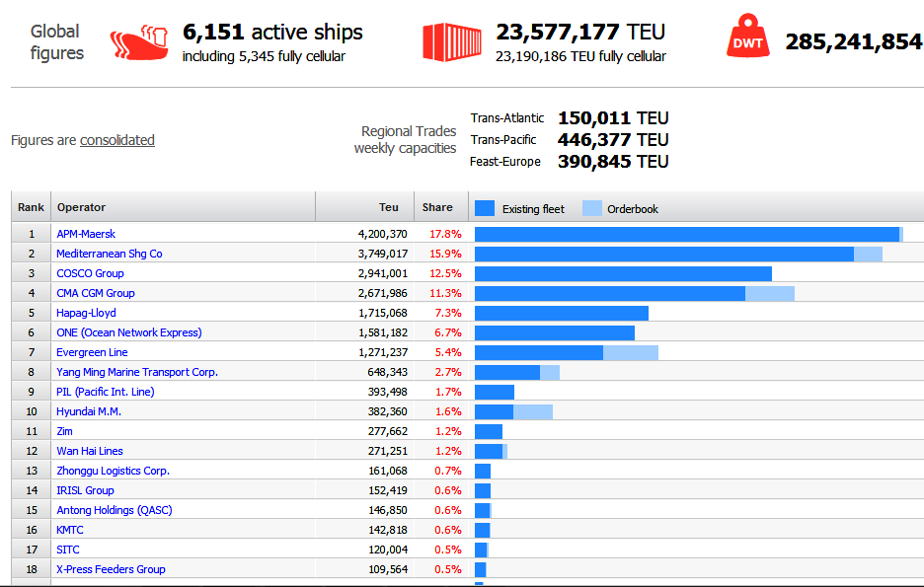Click the Hapag-Lloyd operator link

(86, 313)
